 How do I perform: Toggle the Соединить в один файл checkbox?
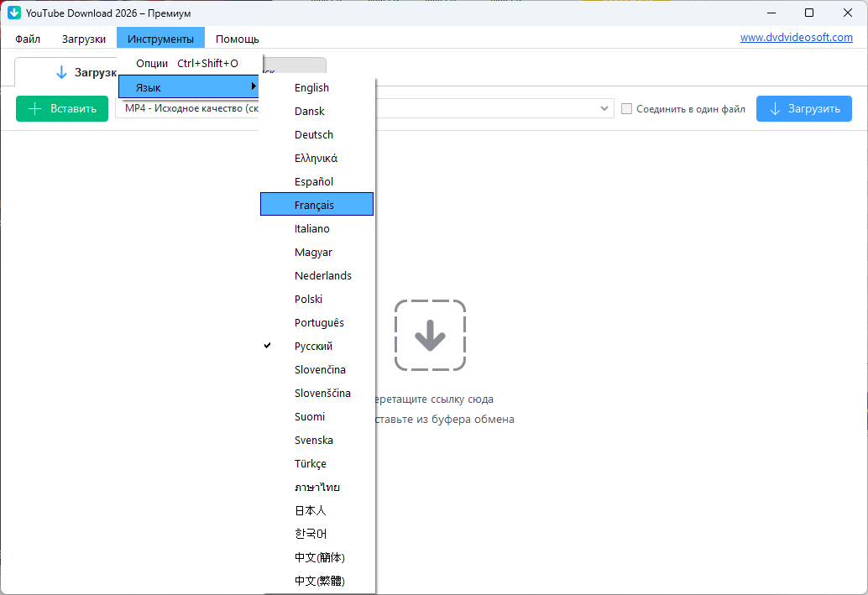coord(626,109)
